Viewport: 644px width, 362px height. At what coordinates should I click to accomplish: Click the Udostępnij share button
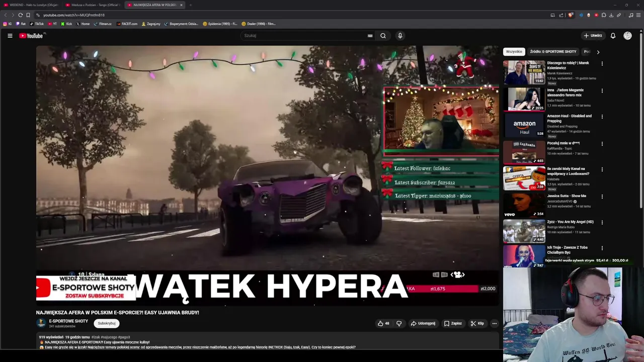tap(423, 323)
